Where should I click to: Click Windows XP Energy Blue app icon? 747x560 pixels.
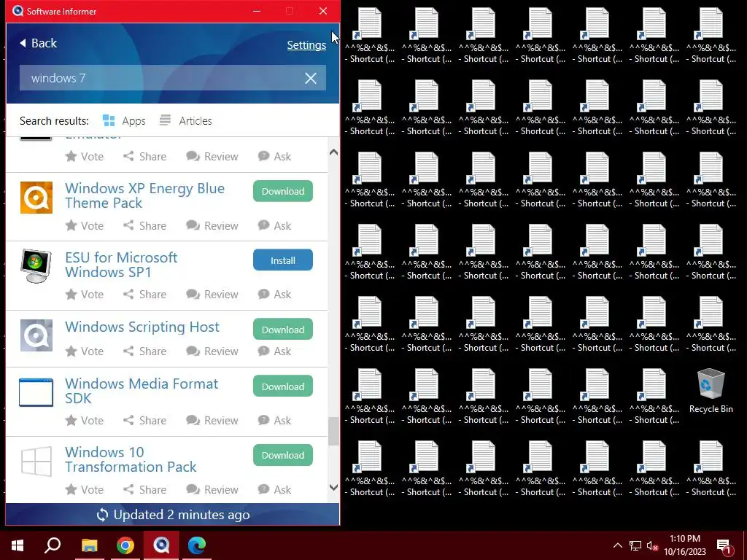(36, 197)
